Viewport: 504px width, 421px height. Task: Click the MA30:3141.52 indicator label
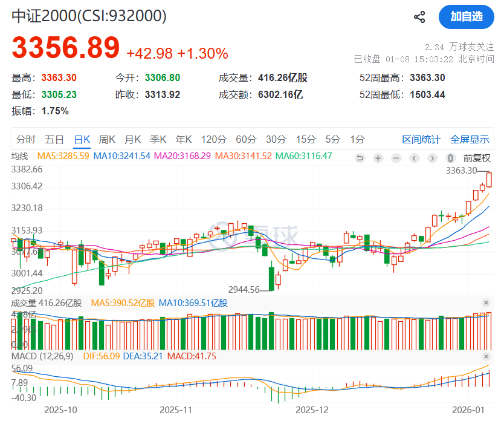[x=244, y=156]
